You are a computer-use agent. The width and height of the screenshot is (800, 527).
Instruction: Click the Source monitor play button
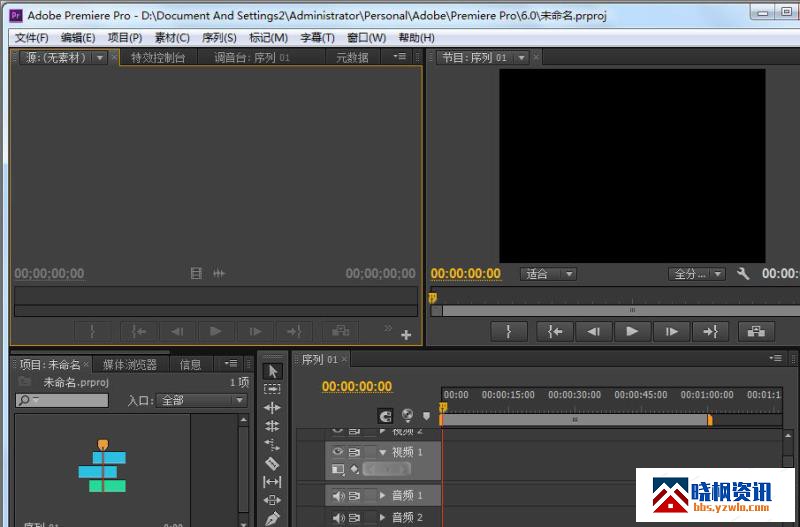(216, 332)
